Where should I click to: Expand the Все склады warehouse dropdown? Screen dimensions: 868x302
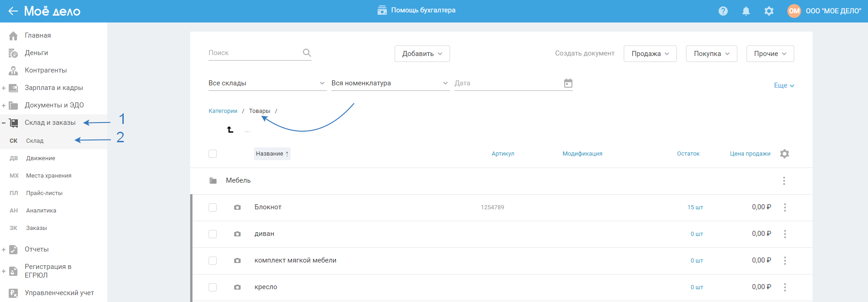(x=267, y=83)
